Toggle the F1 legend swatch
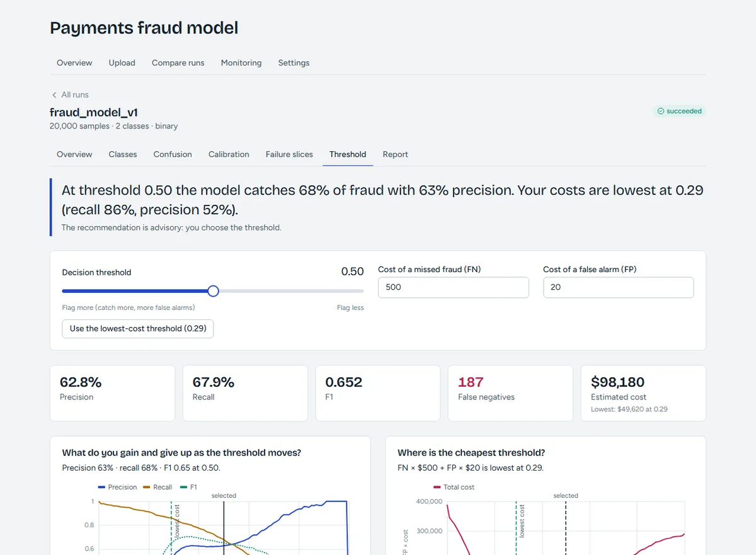This screenshot has width=756, height=555. pos(184,487)
